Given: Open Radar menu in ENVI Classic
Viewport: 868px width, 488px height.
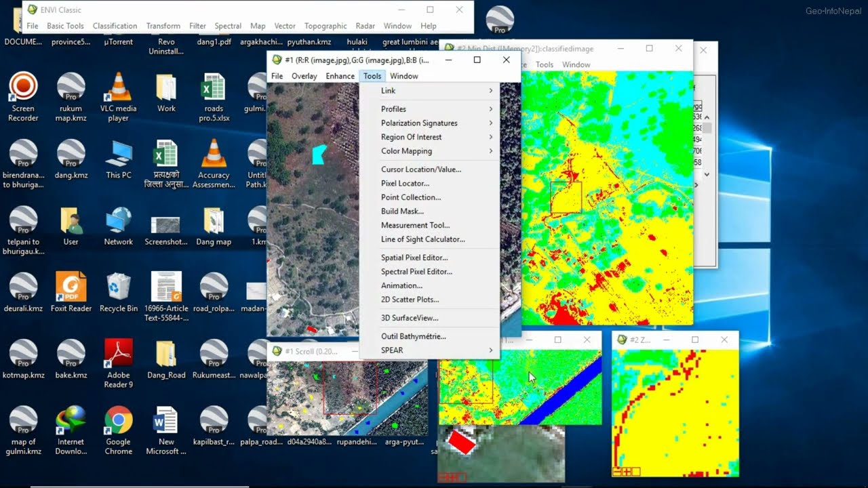Looking at the screenshot, I should pyautogui.click(x=365, y=26).
